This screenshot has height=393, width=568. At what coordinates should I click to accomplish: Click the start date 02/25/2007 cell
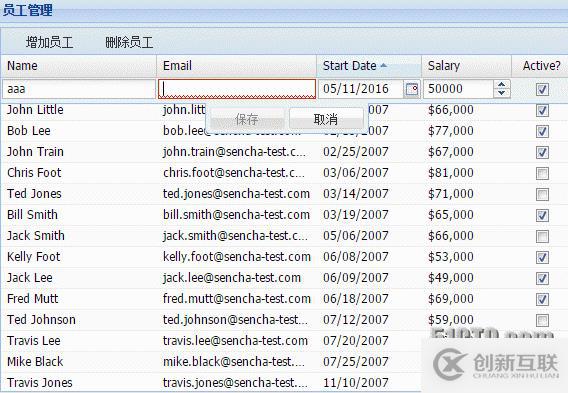(x=356, y=152)
